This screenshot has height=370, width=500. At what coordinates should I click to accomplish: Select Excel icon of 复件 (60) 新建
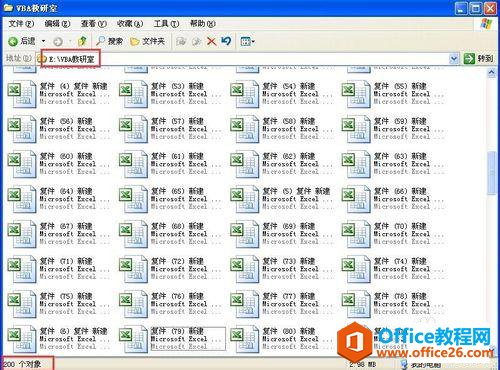(22, 164)
